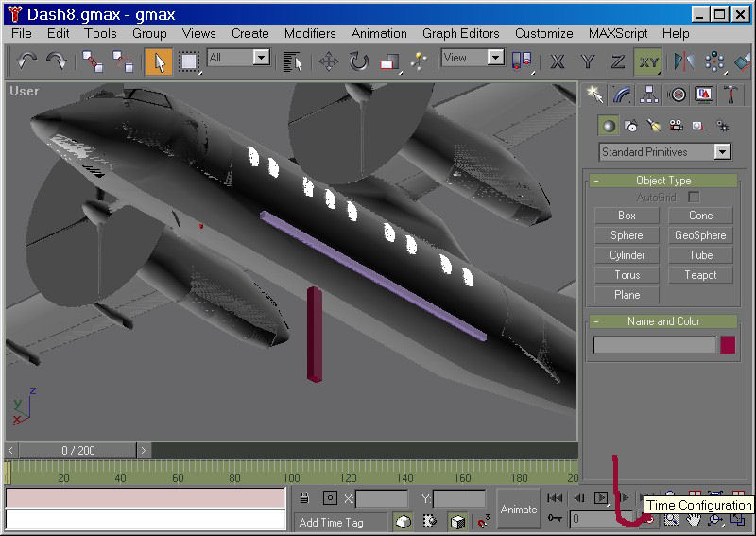Click the Teapot primitive button
Image resolution: width=756 pixels, height=536 pixels.
pos(700,275)
